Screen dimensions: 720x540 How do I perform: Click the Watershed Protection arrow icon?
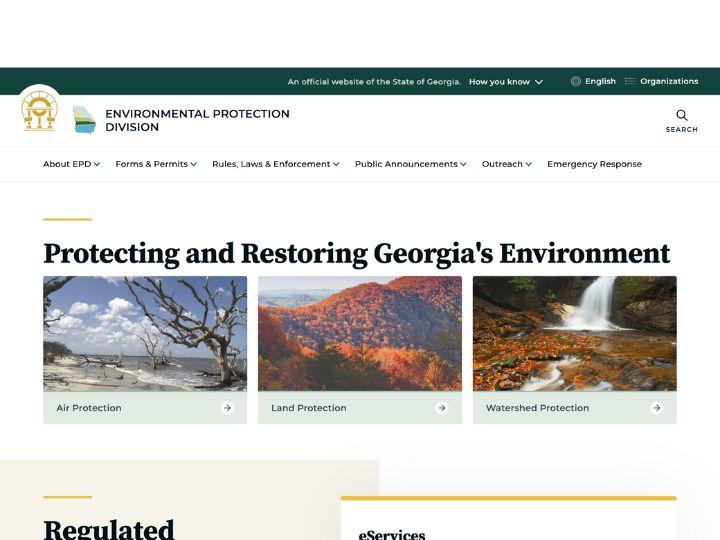click(657, 408)
